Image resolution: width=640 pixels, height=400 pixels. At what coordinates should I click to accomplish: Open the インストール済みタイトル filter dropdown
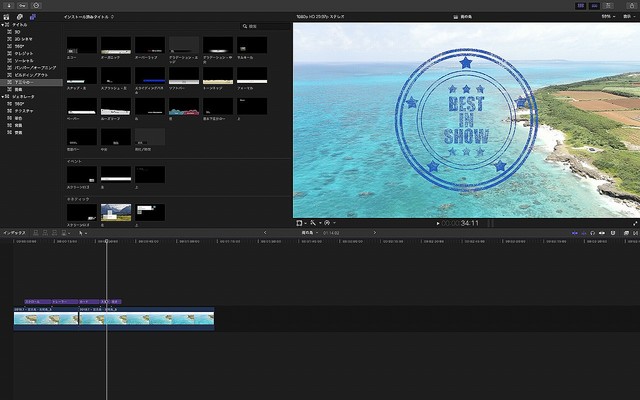point(88,17)
